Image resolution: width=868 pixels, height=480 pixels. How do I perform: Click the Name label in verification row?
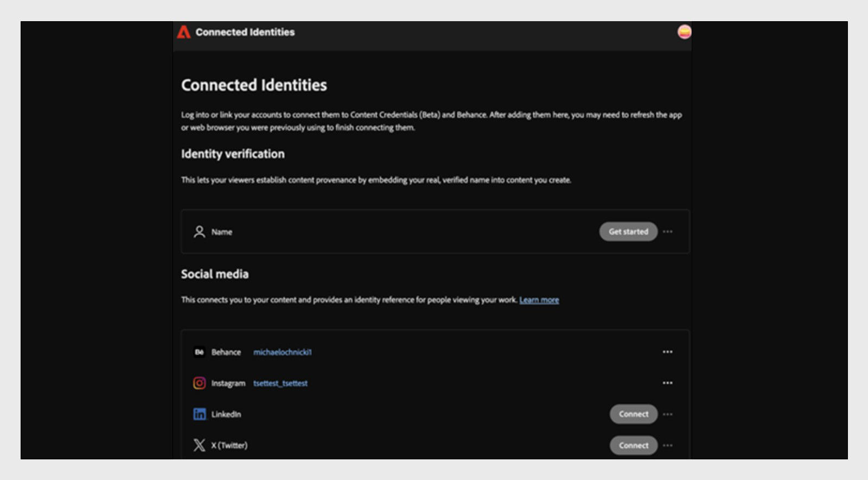pyautogui.click(x=221, y=232)
